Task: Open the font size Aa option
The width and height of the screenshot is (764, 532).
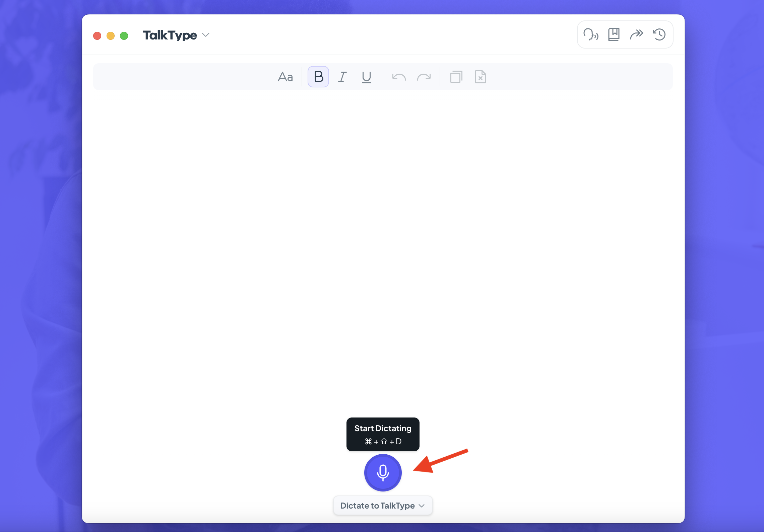Action: coord(285,77)
